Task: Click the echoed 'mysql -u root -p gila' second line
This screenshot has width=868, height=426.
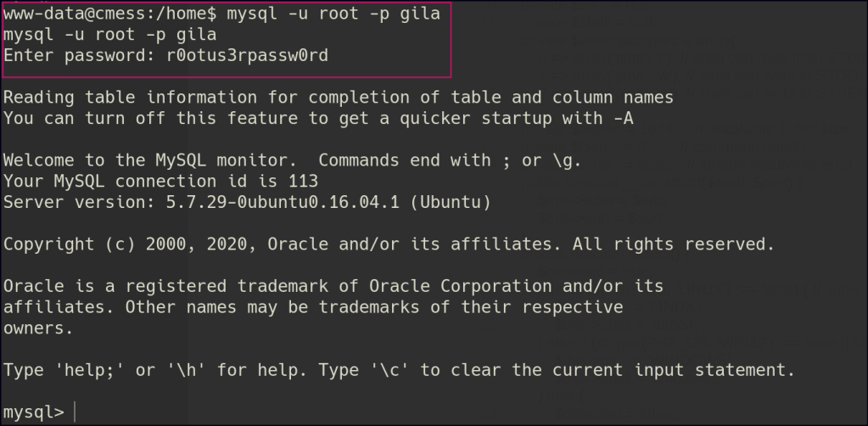Action: click(110, 35)
